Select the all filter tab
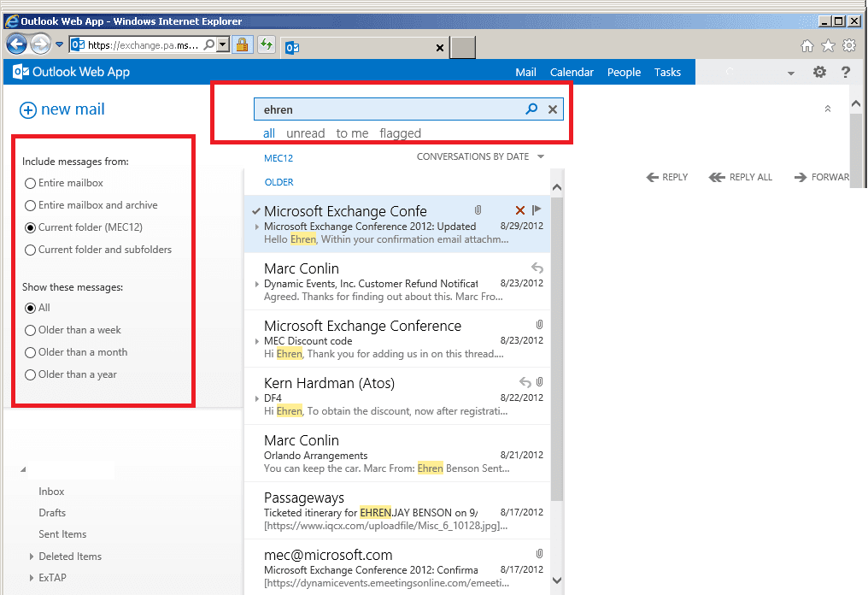868x595 pixels. pos(269,133)
